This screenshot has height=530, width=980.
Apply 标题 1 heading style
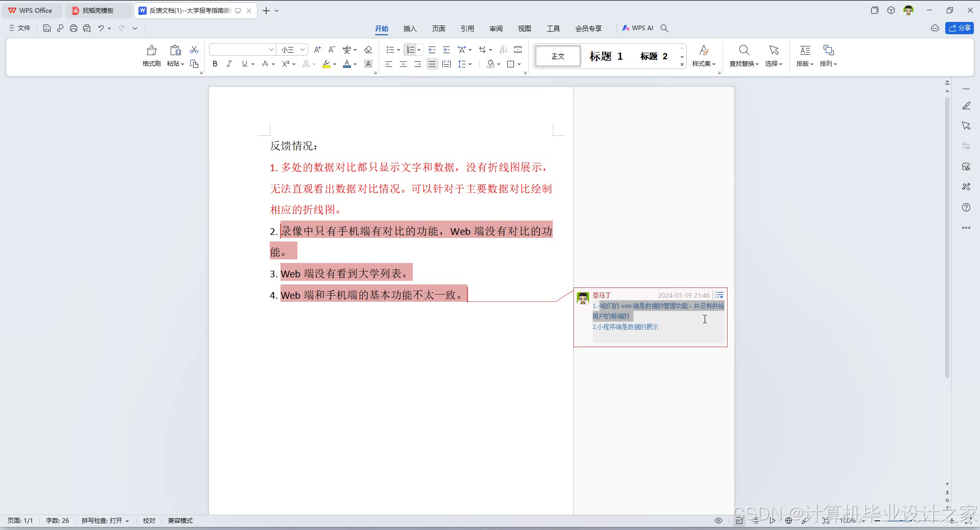(605, 56)
